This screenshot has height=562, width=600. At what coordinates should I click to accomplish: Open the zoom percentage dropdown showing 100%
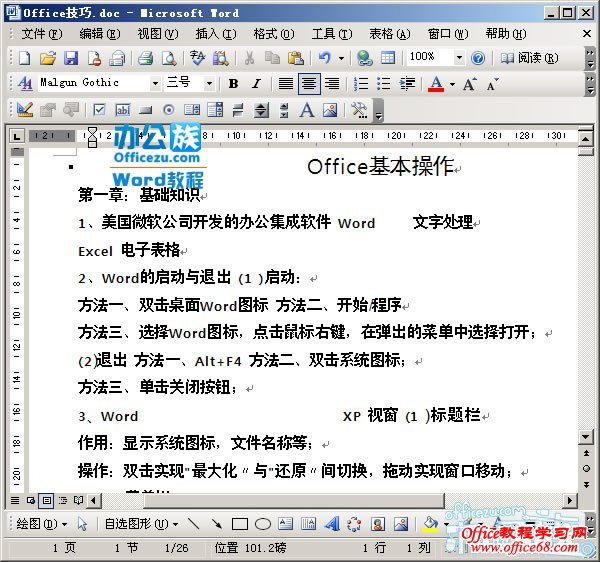[459, 58]
